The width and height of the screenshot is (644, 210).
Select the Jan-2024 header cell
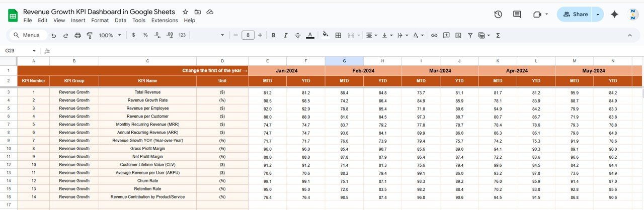[x=287, y=71]
